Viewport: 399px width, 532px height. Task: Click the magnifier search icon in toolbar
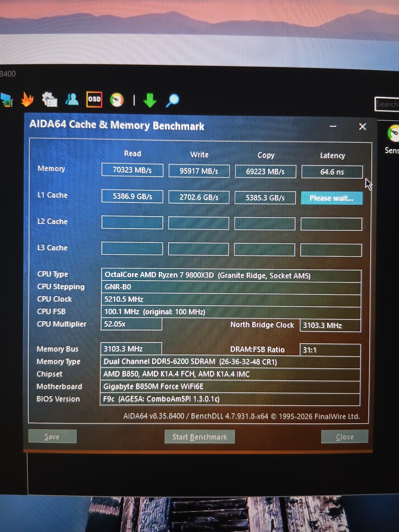tap(172, 100)
